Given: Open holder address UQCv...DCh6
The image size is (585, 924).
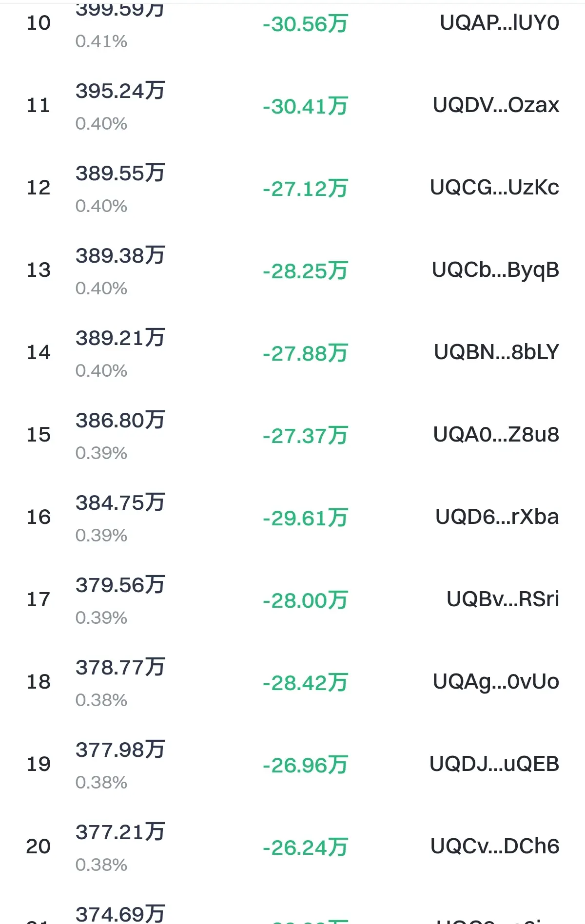Looking at the screenshot, I should tap(495, 847).
